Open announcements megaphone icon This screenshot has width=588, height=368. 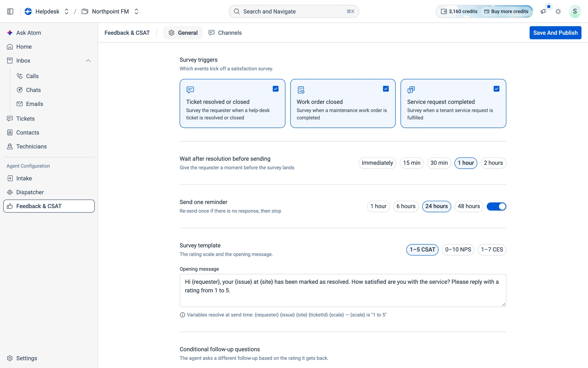pos(543,11)
